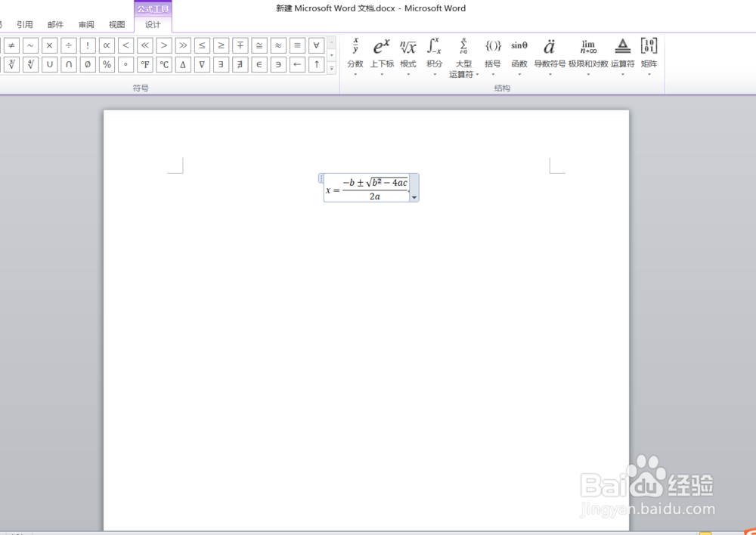Insert the almost-equal ≈ symbol
Image resolution: width=756 pixels, height=535 pixels.
tap(278, 46)
